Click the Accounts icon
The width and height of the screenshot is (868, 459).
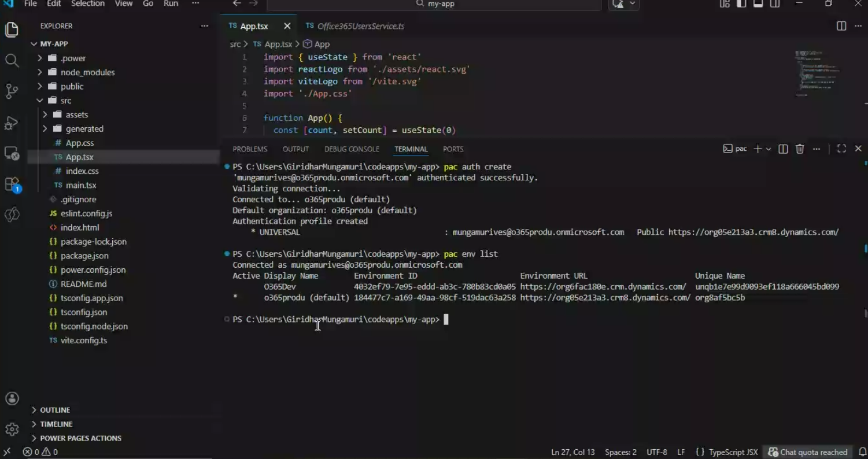[x=12, y=399]
